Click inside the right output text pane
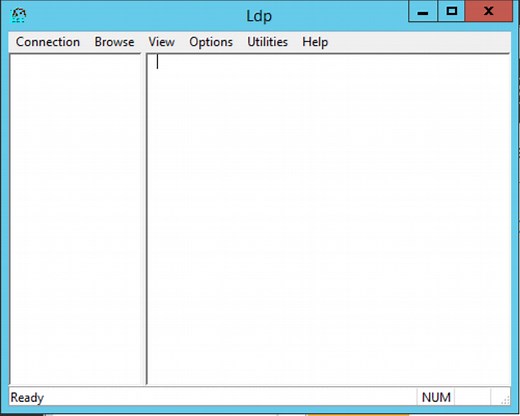 328,219
